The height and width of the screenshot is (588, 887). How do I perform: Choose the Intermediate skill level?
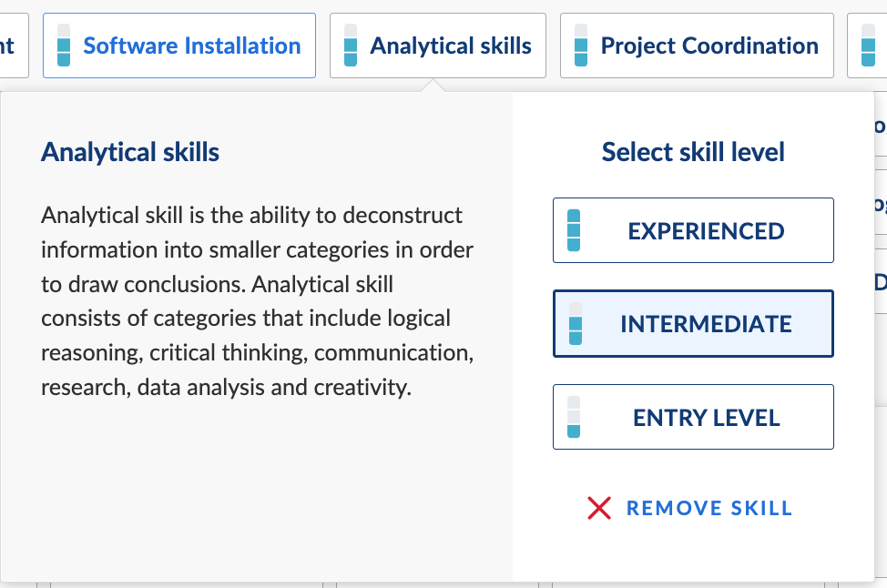tap(694, 323)
